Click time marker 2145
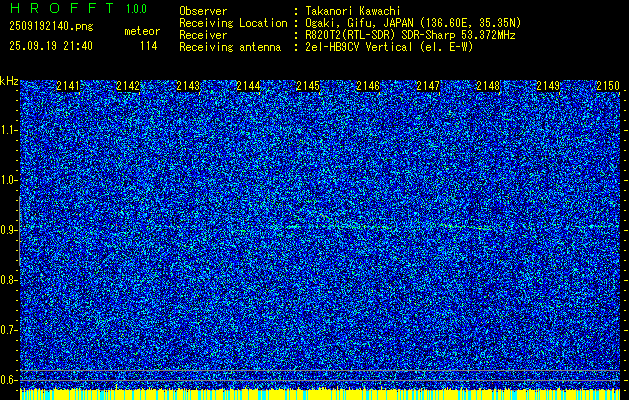 [308, 86]
